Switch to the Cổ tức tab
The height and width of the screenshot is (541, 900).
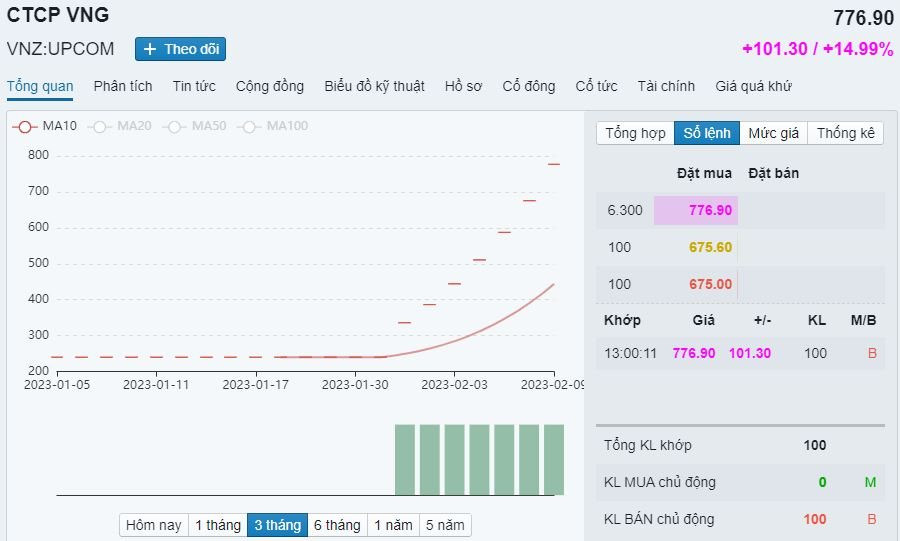(x=596, y=87)
